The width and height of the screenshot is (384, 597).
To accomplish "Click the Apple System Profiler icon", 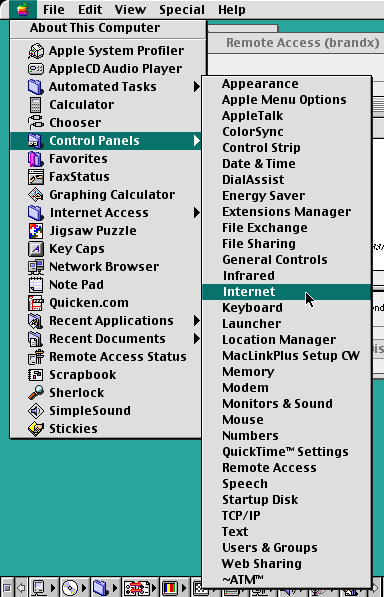I will click(36, 51).
